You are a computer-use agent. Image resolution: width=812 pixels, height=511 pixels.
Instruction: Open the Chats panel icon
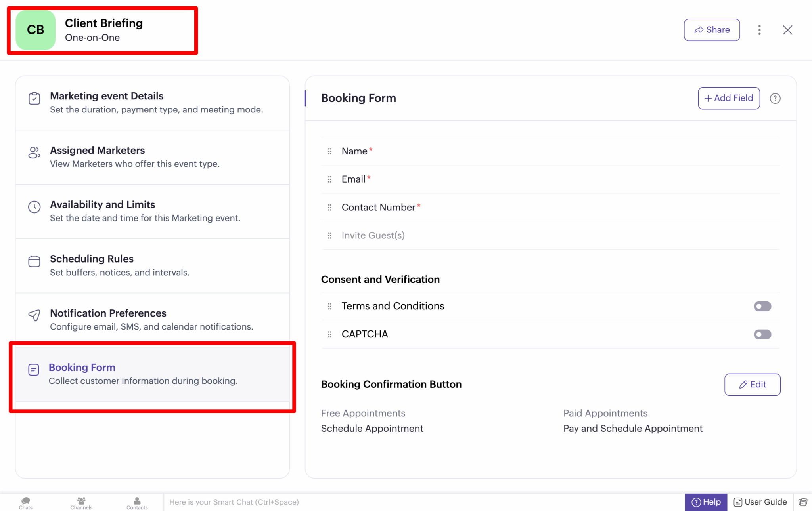point(25,502)
